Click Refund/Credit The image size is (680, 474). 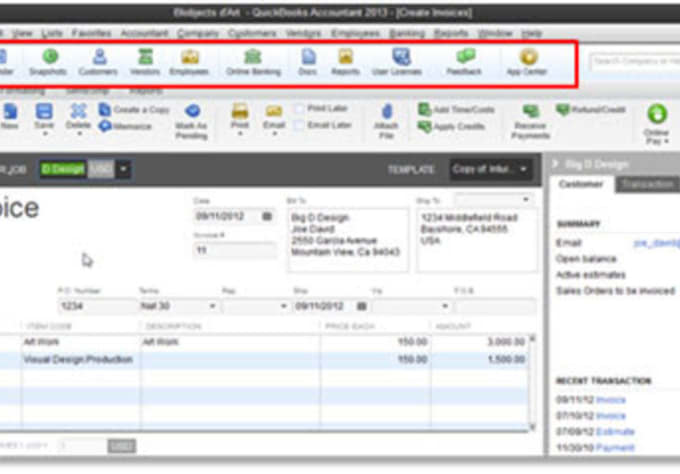591,110
